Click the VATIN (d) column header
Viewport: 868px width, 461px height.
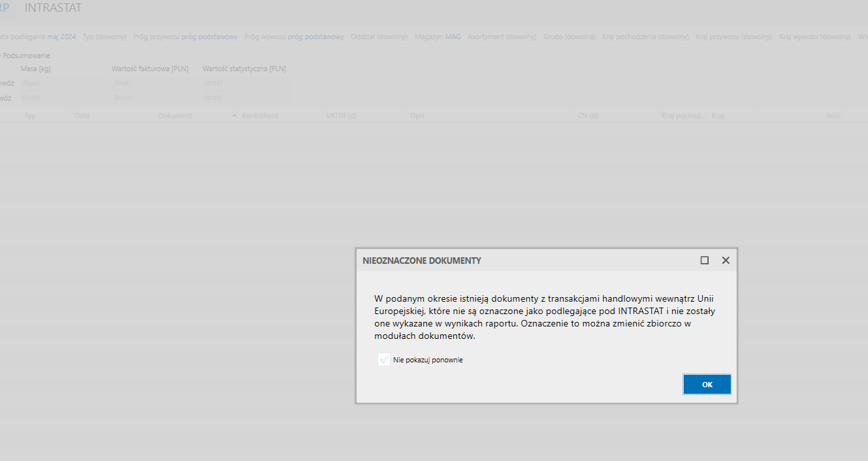tap(341, 116)
